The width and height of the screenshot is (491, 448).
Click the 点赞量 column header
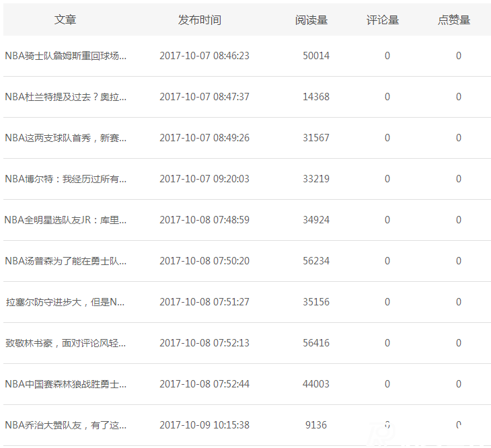point(454,20)
